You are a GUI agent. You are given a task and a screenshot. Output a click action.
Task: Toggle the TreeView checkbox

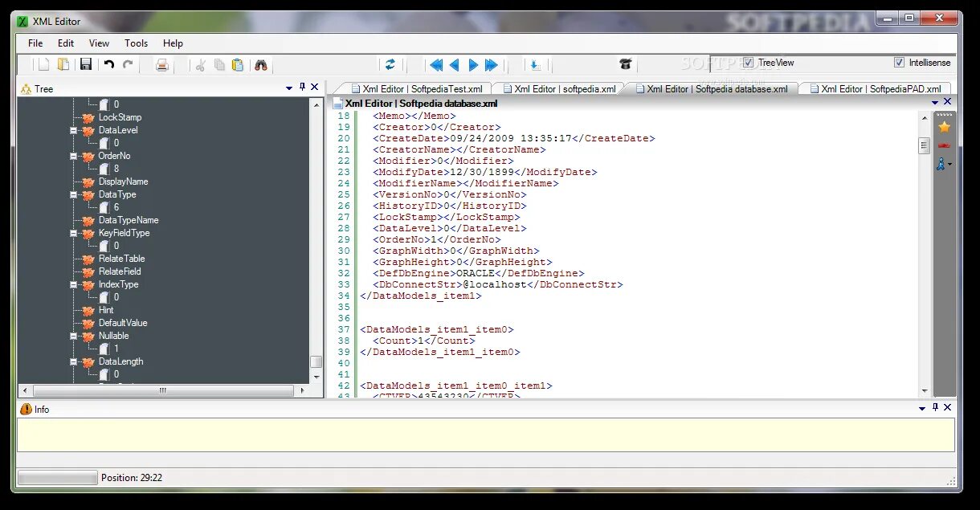coord(749,62)
